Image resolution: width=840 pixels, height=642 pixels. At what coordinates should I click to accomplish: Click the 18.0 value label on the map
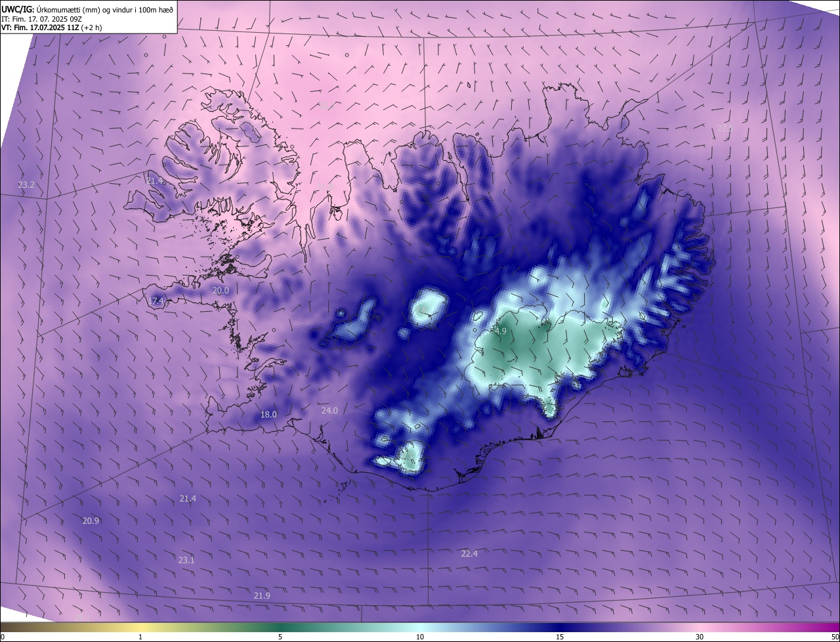pyautogui.click(x=268, y=414)
